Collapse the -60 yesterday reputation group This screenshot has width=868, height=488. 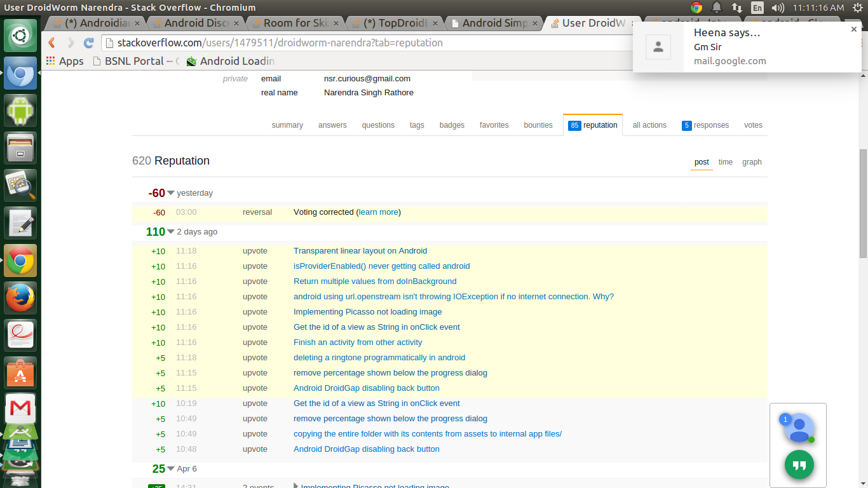point(170,193)
